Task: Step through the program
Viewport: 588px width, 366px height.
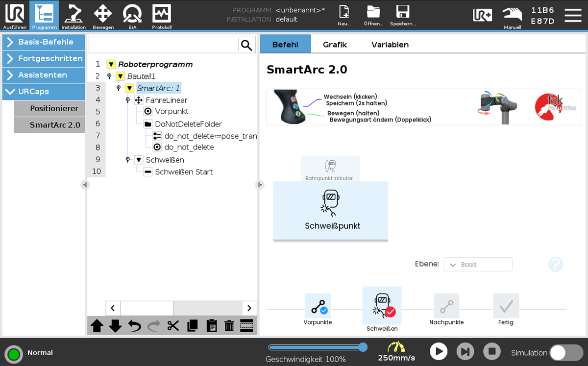Action: 465,351
